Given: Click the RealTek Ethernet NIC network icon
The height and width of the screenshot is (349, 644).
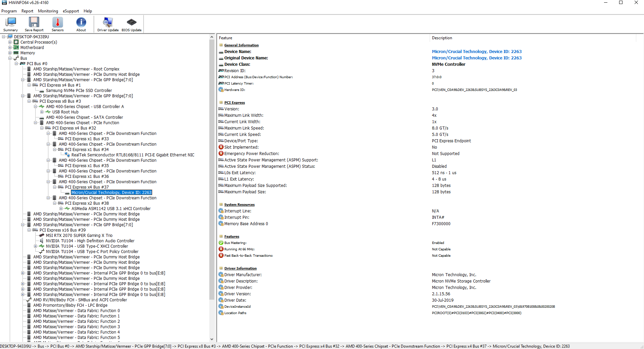Looking at the screenshot, I should click(x=67, y=155).
